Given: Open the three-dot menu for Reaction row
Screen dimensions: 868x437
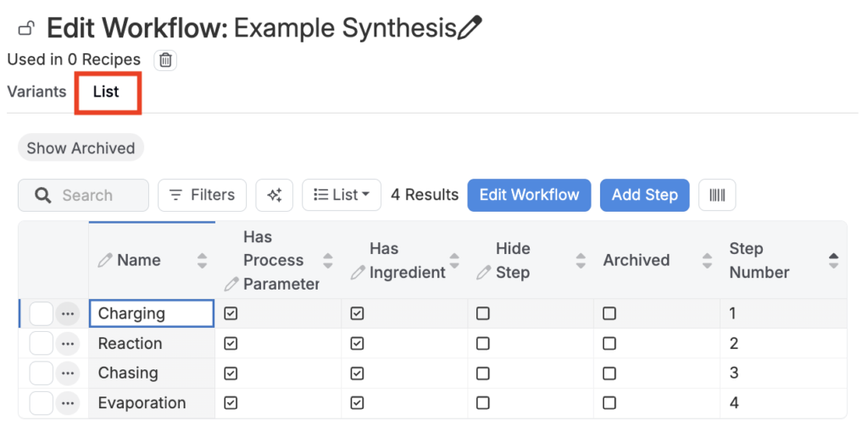Looking at the screenshot, I should pos(68,344).
